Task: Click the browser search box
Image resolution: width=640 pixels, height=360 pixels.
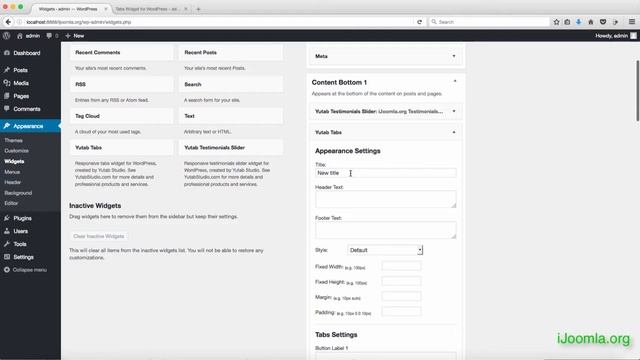Action: tap(489, 22)
